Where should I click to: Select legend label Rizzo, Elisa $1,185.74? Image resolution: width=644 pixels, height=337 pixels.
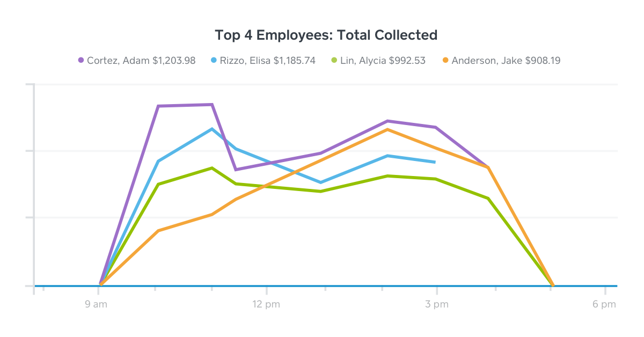[268, 61]
